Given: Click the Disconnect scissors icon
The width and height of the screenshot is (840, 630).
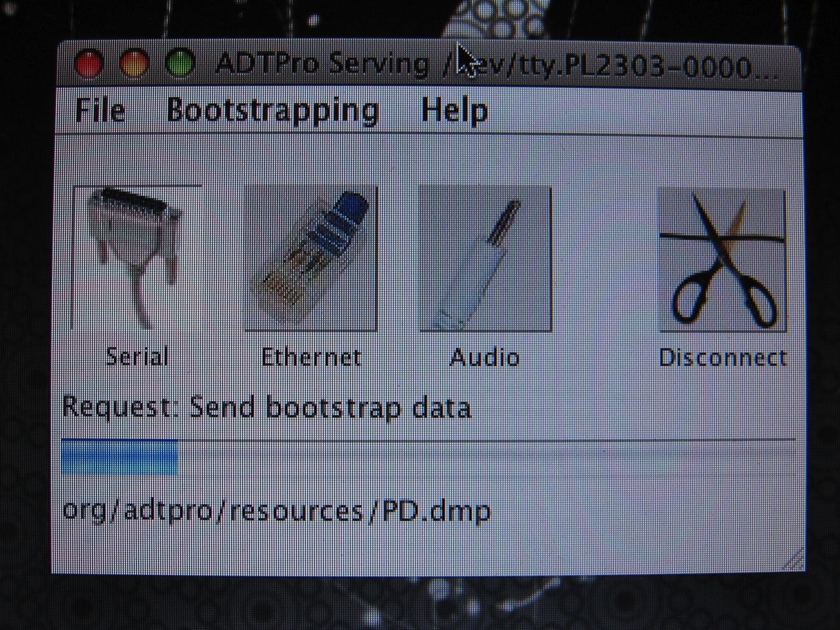Looking at the screenshot, I should [722, 260].
